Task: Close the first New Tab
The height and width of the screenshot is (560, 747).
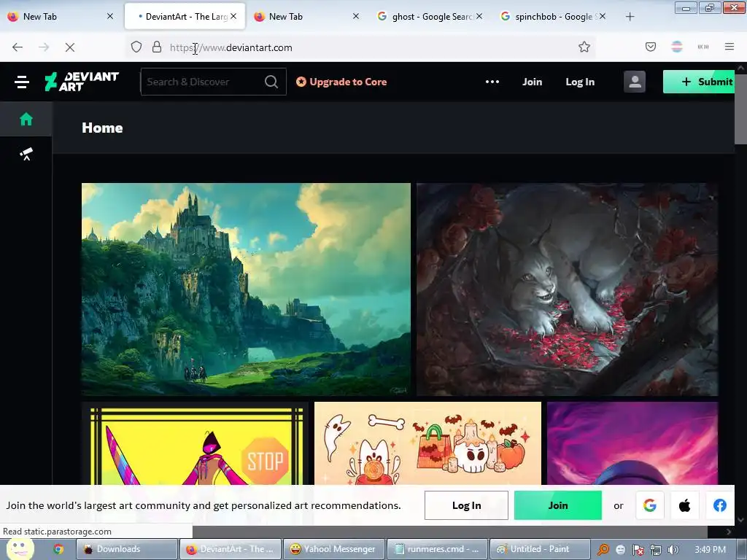Action: (x=110, y=16)
